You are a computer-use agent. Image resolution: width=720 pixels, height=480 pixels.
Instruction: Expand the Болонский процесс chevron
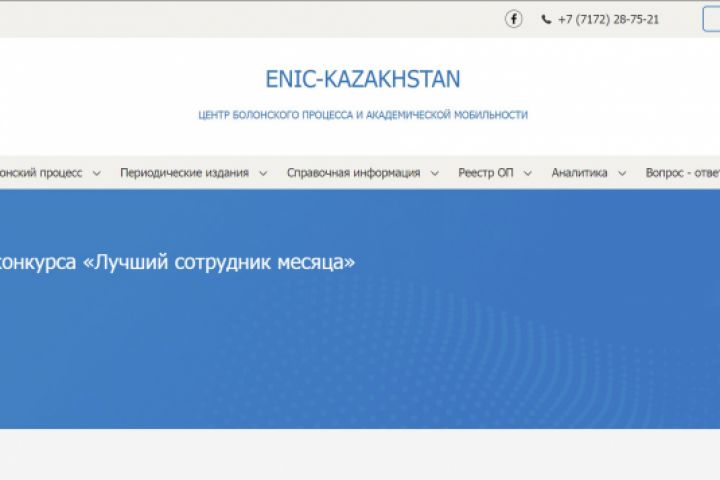(96, 174)
